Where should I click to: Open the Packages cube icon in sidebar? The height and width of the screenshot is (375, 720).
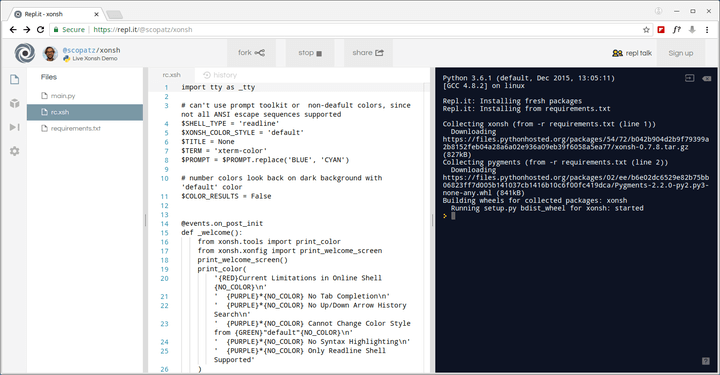tap(15, 103)
